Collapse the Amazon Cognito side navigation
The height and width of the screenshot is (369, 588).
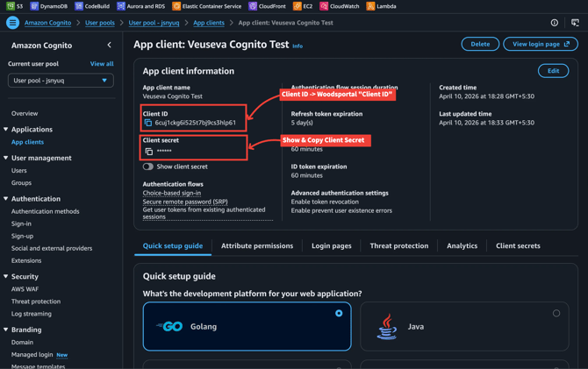(x=109, y=45)
